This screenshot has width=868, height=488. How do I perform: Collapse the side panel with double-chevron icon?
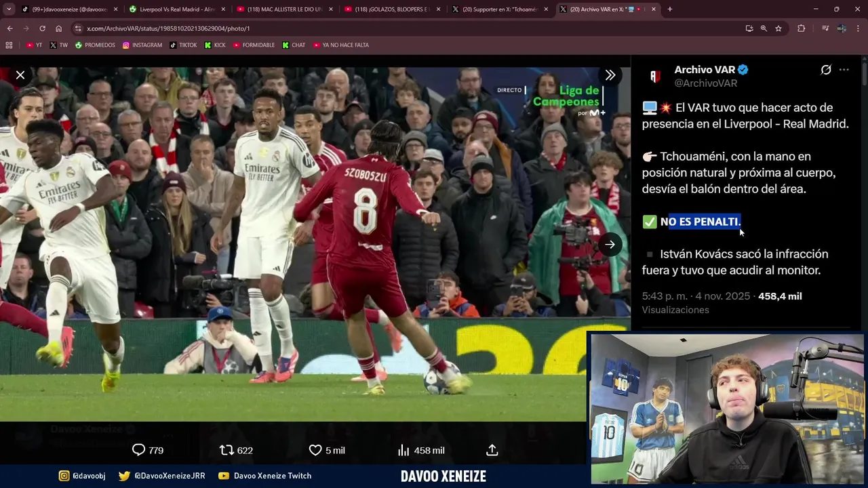click(610, 75)
